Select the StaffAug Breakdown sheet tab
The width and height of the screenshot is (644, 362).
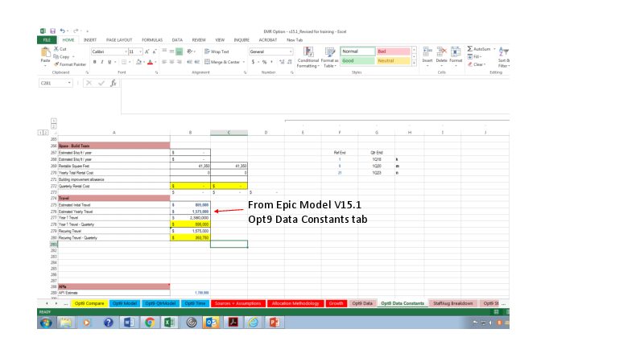pyautogui.click(x=453, y=303)
